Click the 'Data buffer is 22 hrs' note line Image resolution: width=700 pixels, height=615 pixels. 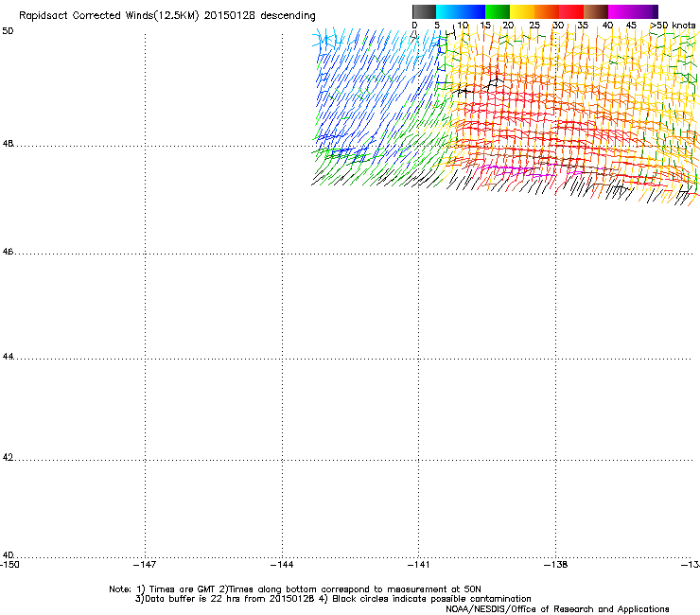(333, 599)
